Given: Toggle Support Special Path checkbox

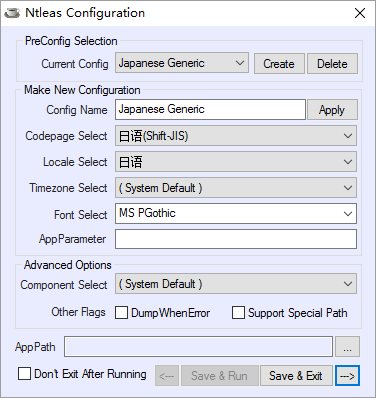Looking at the screenshot, I should [x=238, y=313].
